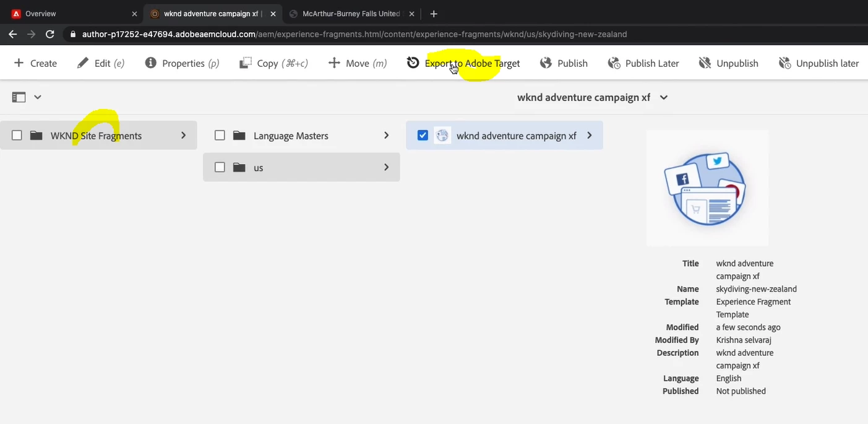Click the Properties info icon

coord(150,63)
